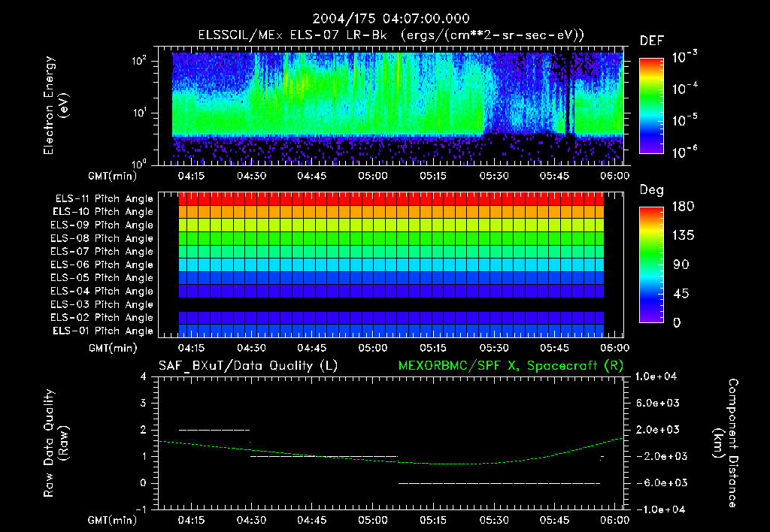770x532 pixels.
Task: Click the ELS-03 Pitch Angle row label
Action: pos(102,304)
